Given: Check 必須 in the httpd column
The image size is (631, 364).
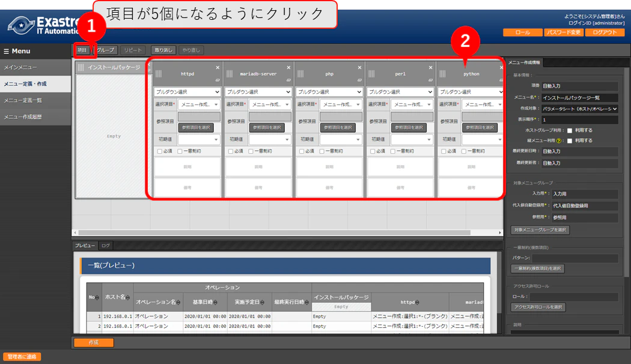Looking at the screenshot, I should 160,151.
